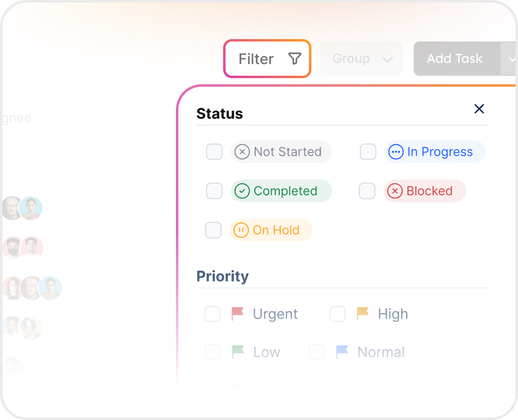Click the On Hold status chip

point(271,230)
